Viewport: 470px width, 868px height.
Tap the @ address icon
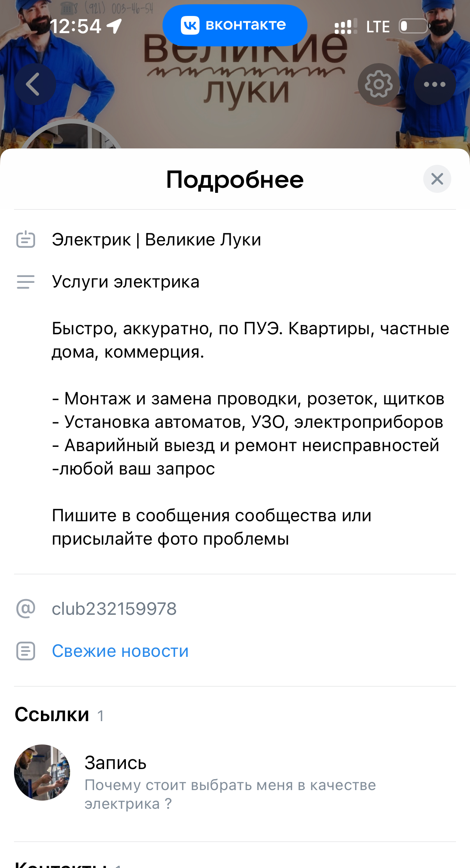(x=26, y=609)
